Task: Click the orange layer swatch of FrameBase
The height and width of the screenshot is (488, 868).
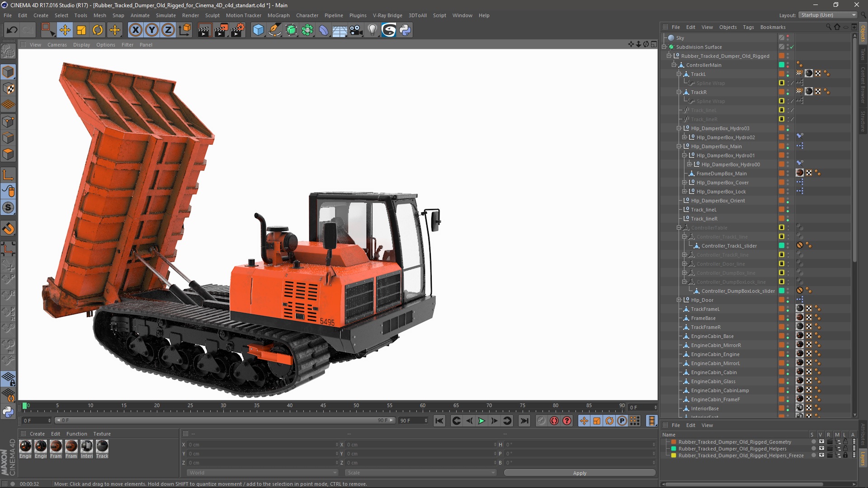Action: click(x=781, y=318)
